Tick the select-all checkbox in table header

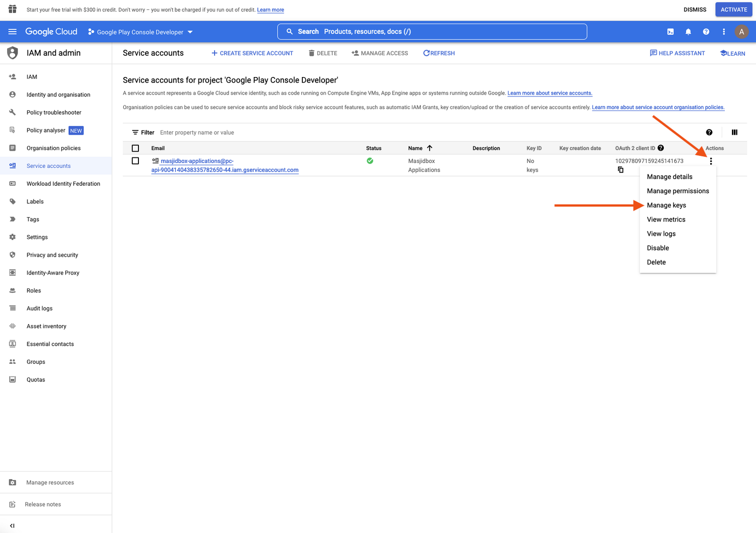point(136,148)
